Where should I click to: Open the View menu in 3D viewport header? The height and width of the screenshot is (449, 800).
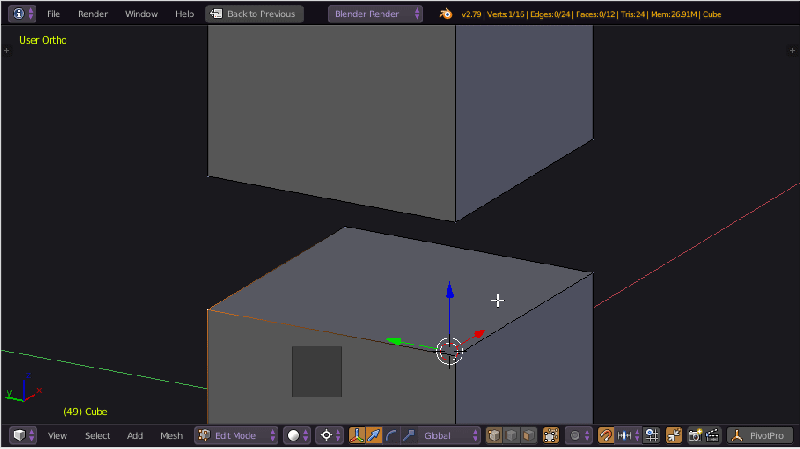(57, 436)
